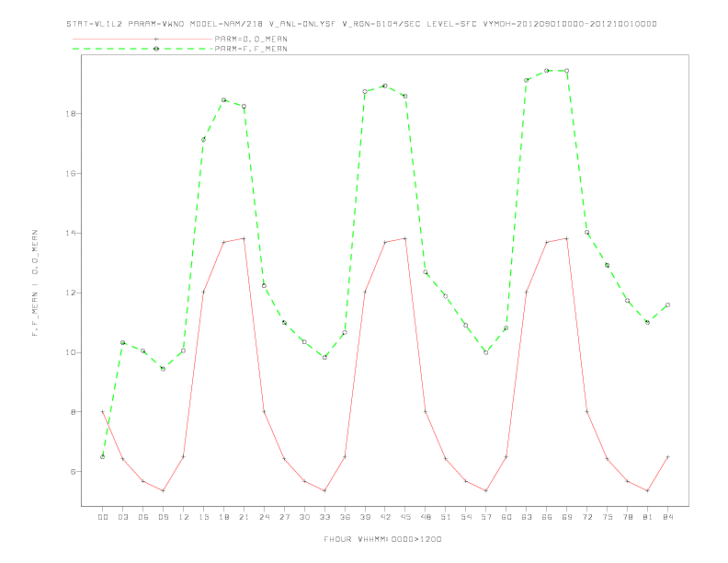728x563 pixels.
Task: Click the vertical y-axis label F.F_MEAN | O.O_MEAN
Action: (x=35, y=283)
